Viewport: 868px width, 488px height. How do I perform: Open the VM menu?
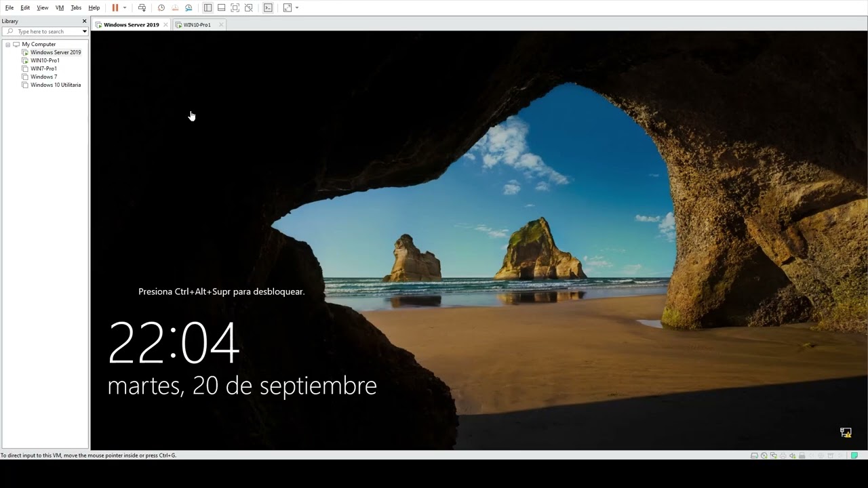tap(60, 7)
